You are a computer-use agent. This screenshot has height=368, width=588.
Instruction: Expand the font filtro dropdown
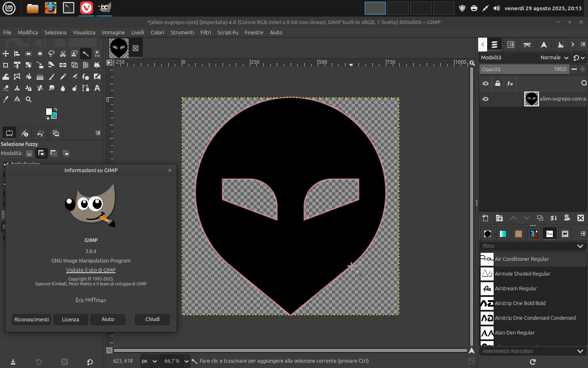coord(580,246)
